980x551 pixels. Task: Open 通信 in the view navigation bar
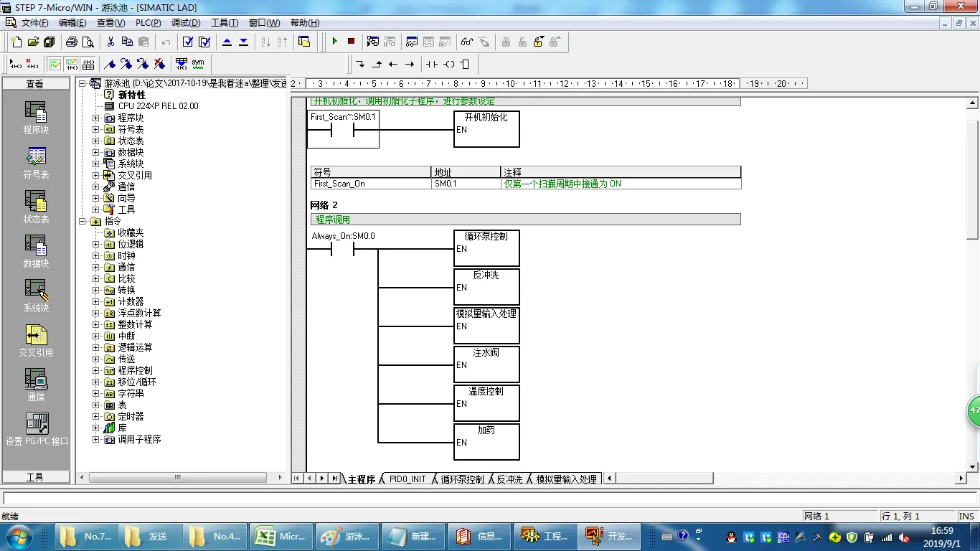36,385
